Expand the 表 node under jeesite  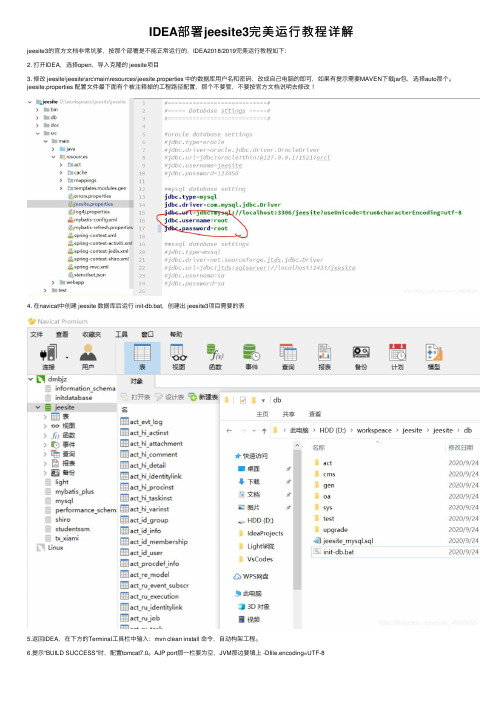45,417
